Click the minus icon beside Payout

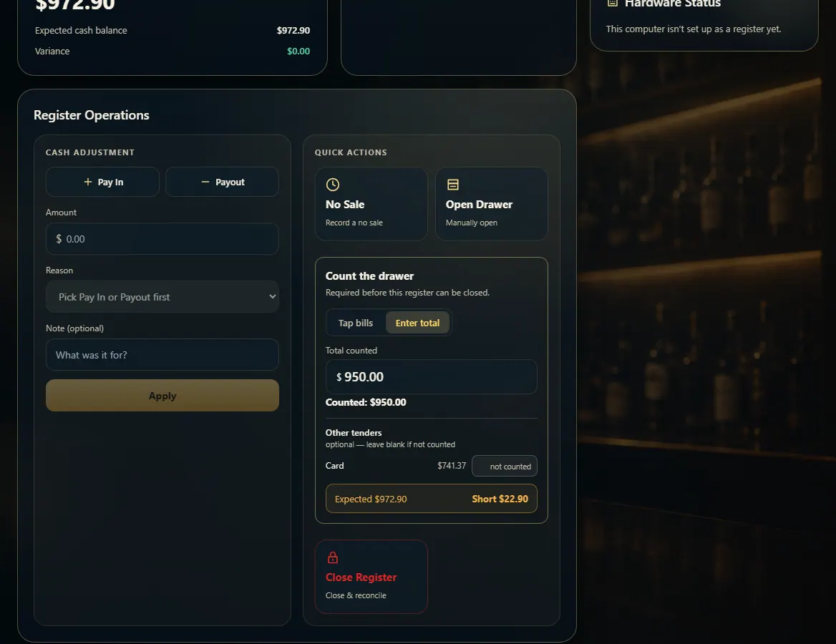(x=205, y=182)
